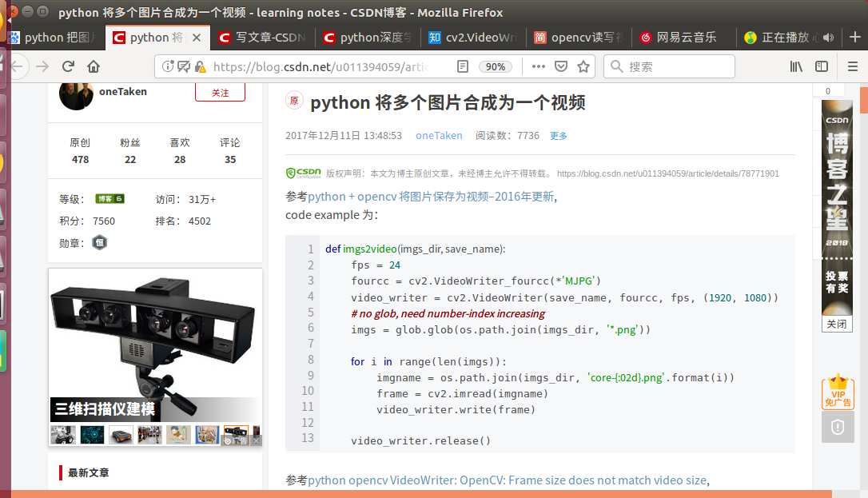Expand 更多 next to the read count

[x=558, y=136]
